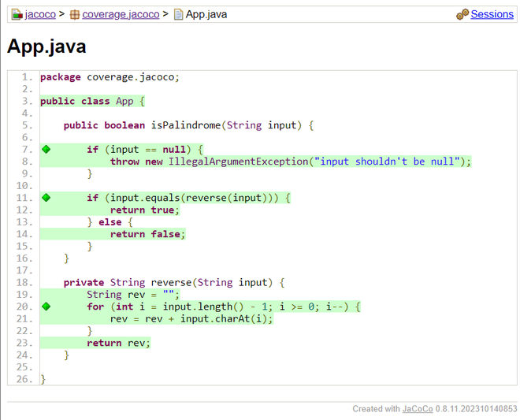Image resolution: width=520 pixels, height=420 pixels.
Task: Visit the JaCoCo link in footer
Action: coord(418,409)
